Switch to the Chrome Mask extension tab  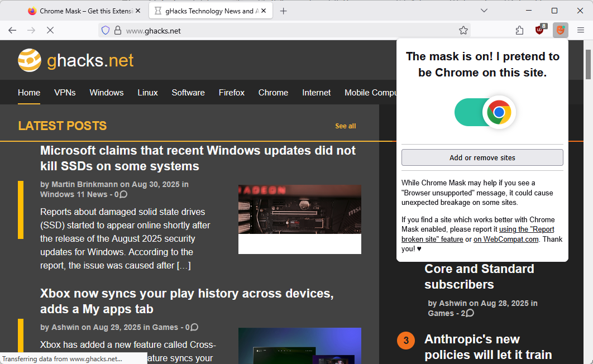(85, 11)
